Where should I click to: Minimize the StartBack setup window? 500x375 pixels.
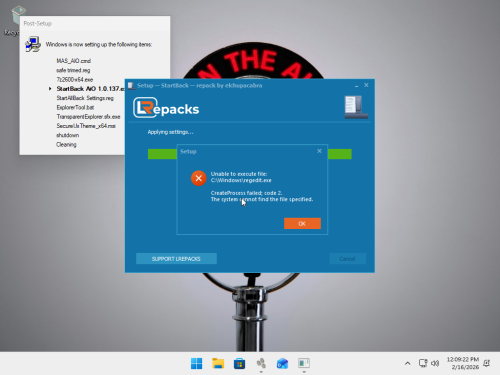coord(356,86)
